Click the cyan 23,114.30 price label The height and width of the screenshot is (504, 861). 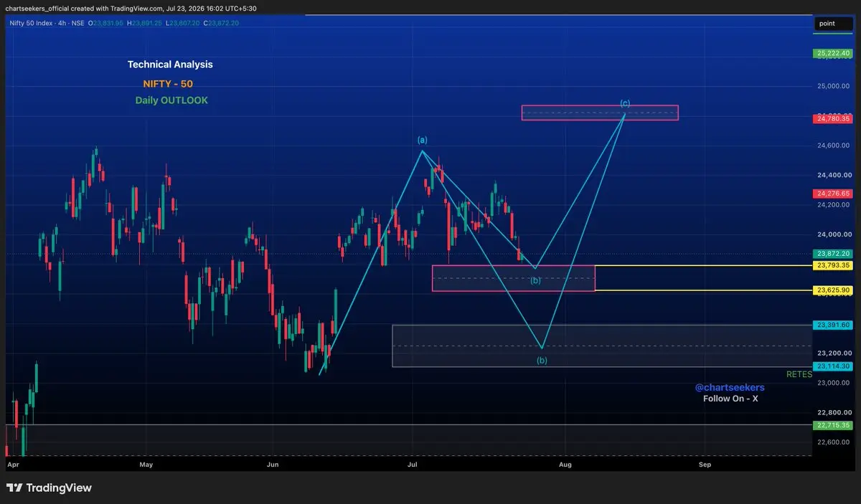[833, 366]
